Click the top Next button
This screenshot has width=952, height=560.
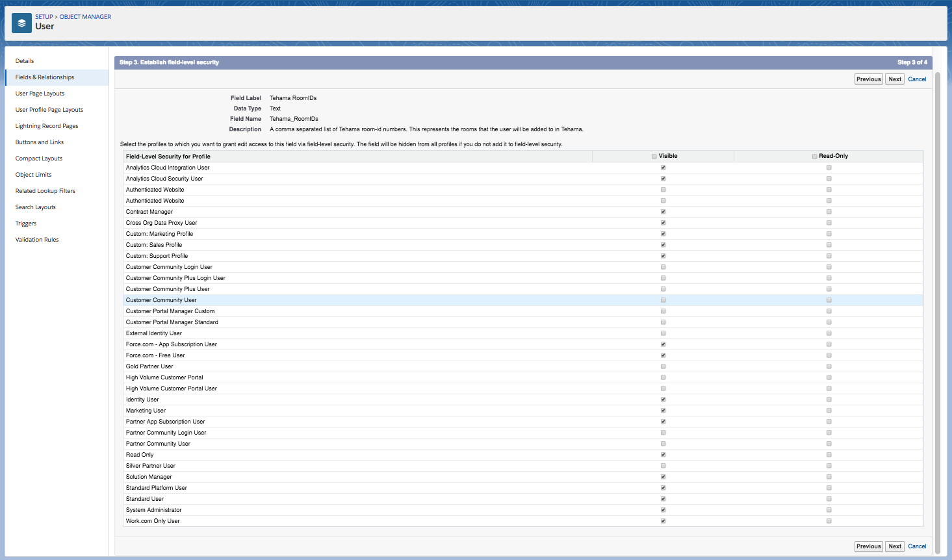click(x=895, y=79)
